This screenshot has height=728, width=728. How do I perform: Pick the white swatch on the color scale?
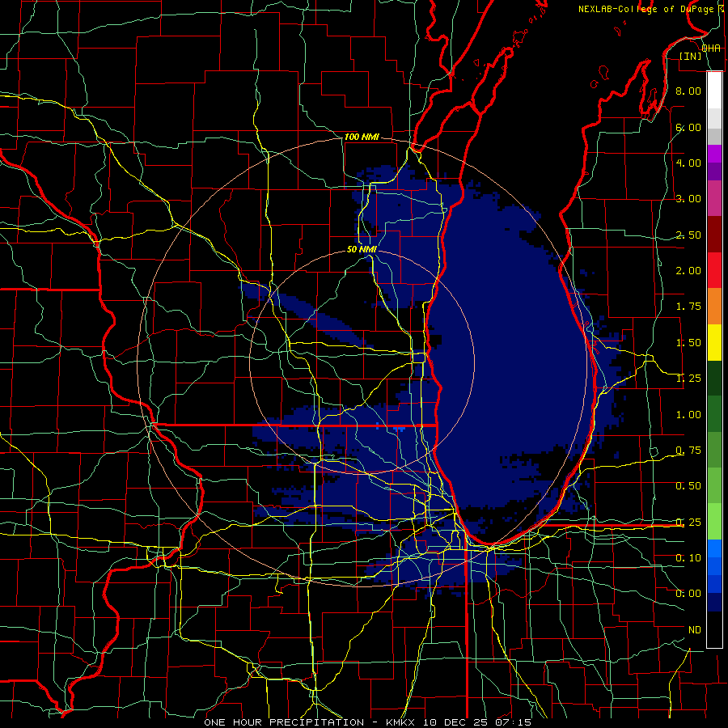coord(714,90)
